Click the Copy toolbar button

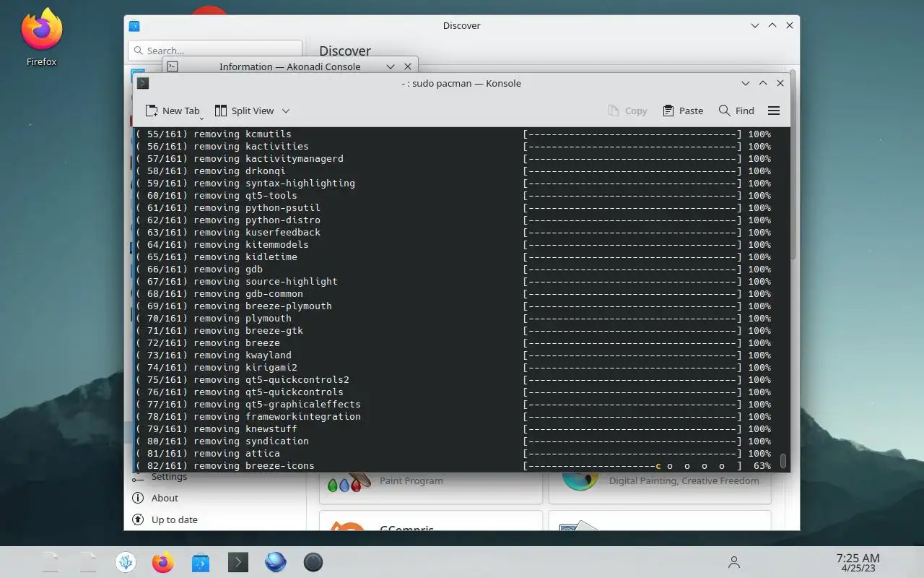pyautogui.click(x=627, y=111)
